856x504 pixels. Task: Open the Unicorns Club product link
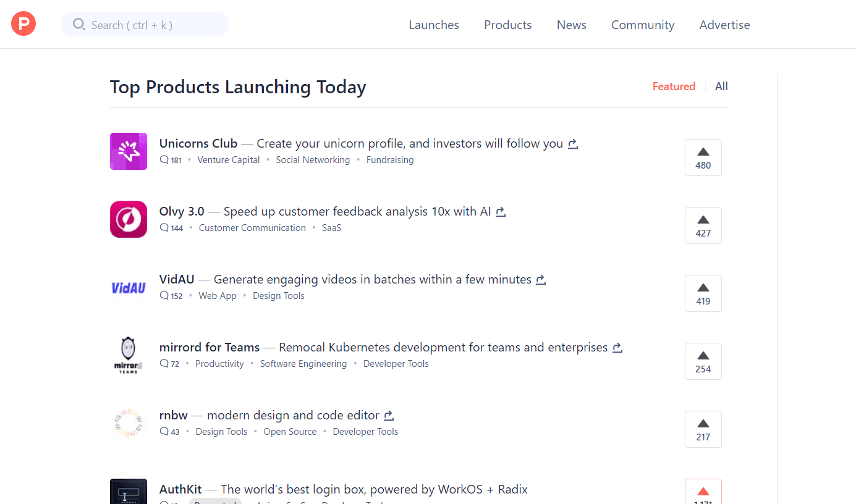[x=198, y=143]
